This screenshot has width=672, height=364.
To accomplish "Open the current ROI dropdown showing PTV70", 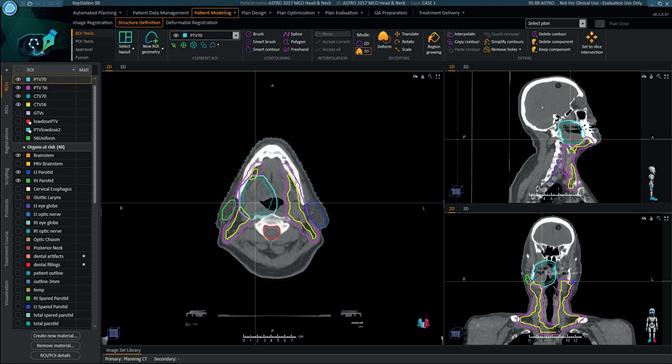I will 236,35.
